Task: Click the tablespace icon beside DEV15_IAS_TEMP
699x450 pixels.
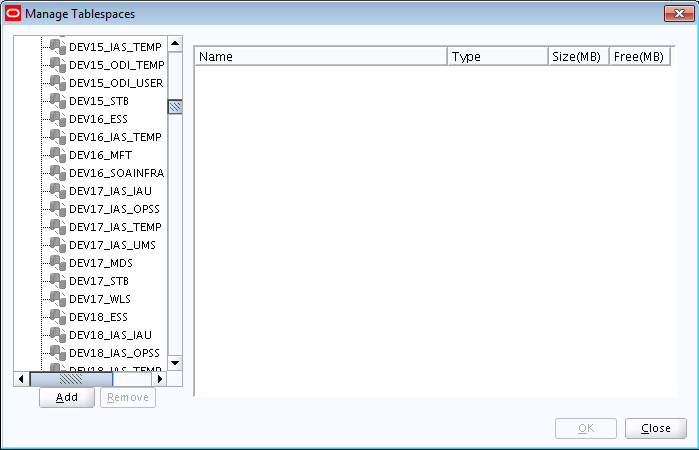Action: click(58, 47)
